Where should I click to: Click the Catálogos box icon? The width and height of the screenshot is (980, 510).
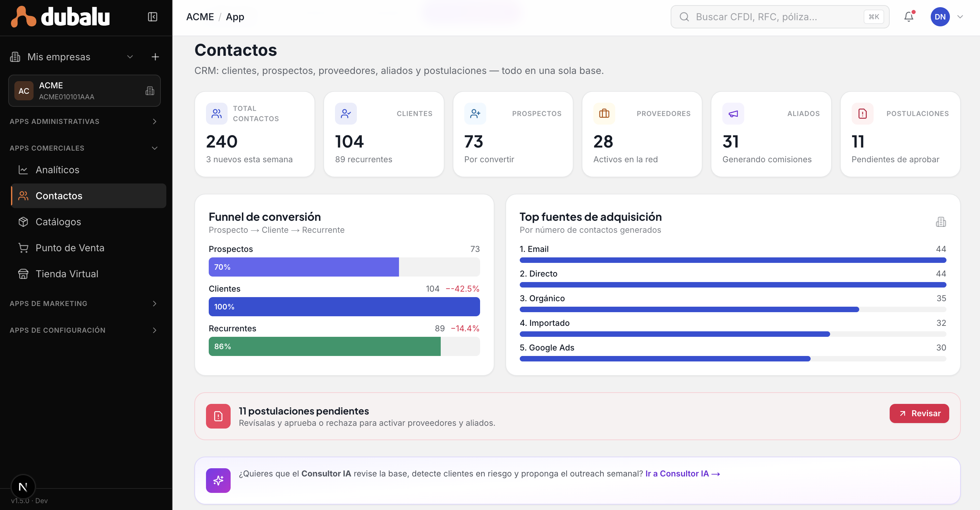pyautogui.click(x=23, y=222)
